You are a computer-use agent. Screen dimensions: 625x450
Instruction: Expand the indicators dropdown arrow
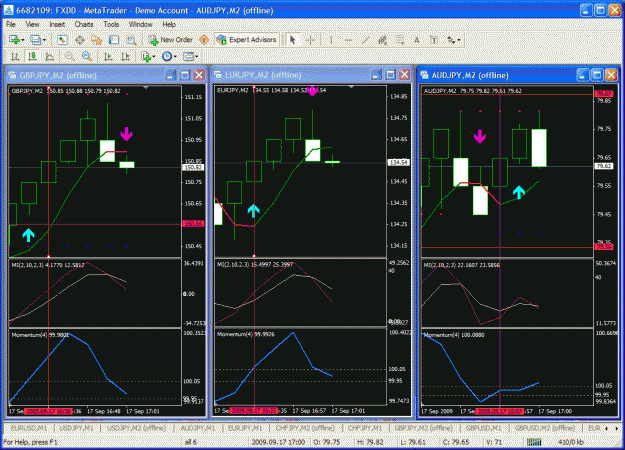point(154,57)
